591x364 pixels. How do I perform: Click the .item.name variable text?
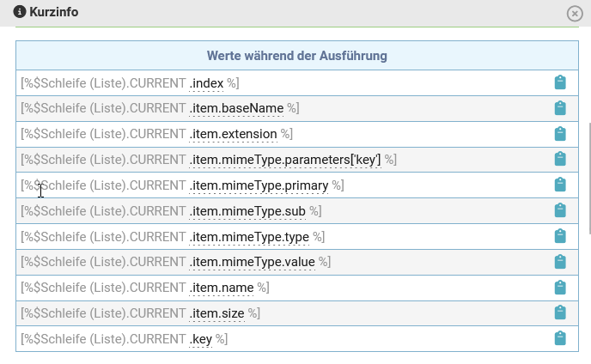222,288
